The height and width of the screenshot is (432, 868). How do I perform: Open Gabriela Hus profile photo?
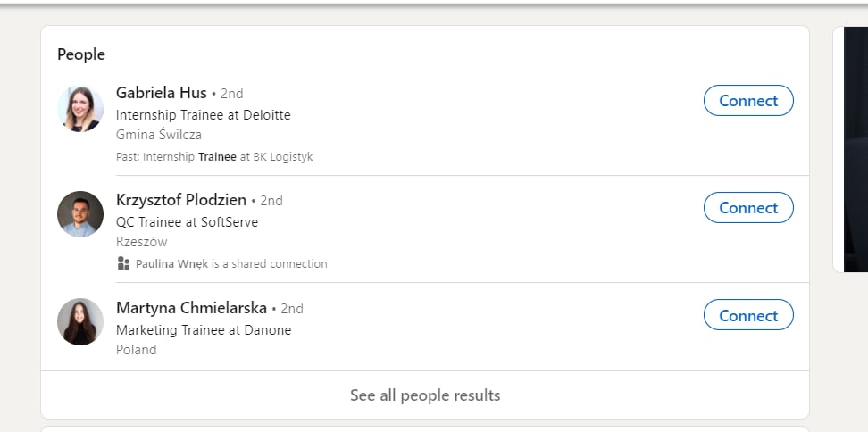coord(80,109)
